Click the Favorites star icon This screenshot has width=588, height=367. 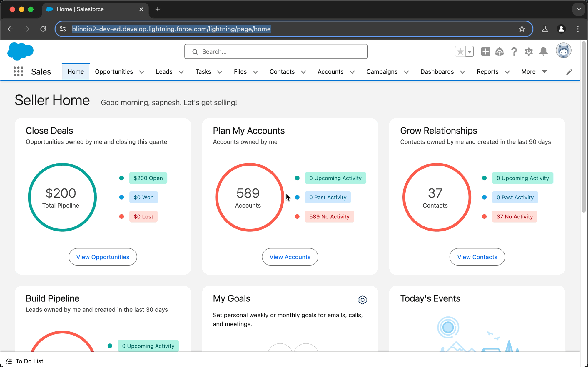pyautogui.click(x=460, y=52)
